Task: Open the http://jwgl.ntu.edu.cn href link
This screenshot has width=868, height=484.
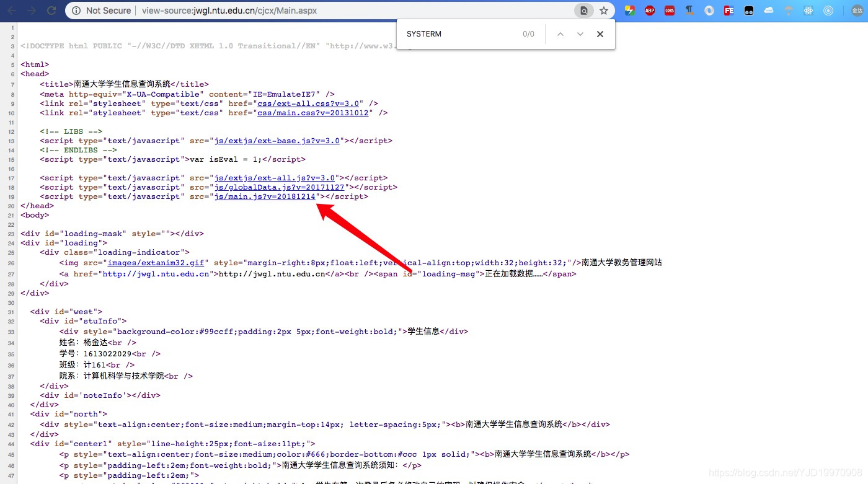Action: click(156, 274)
